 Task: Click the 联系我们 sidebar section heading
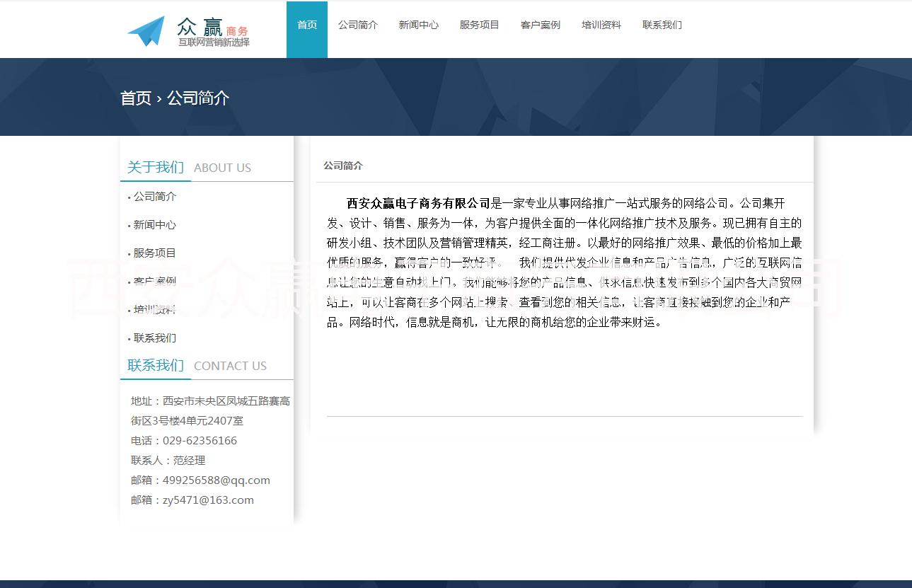click(156, 365)
